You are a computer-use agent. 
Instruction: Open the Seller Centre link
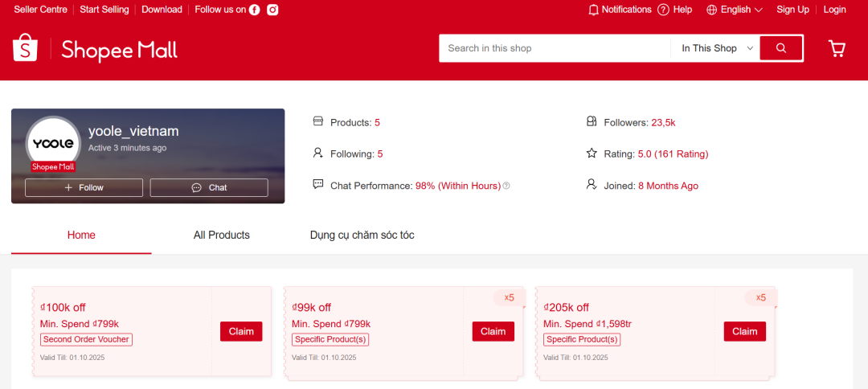point(40,10)
